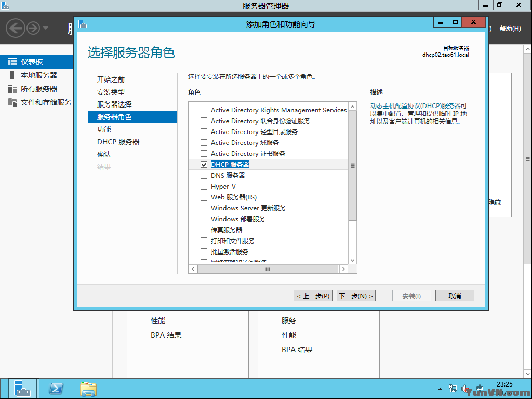Check Windows Server 更新服务 role

pyautogui.click(x=204, y=208)
